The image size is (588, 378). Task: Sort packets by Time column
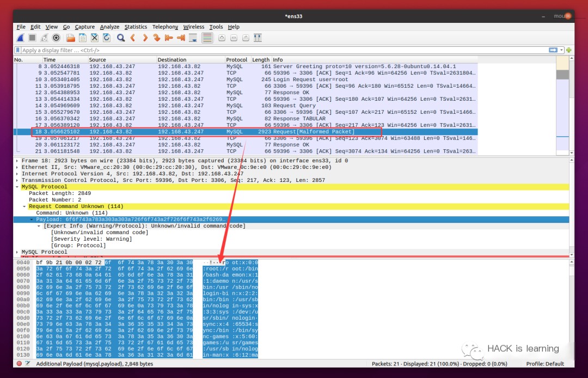[x=65, y=59]
